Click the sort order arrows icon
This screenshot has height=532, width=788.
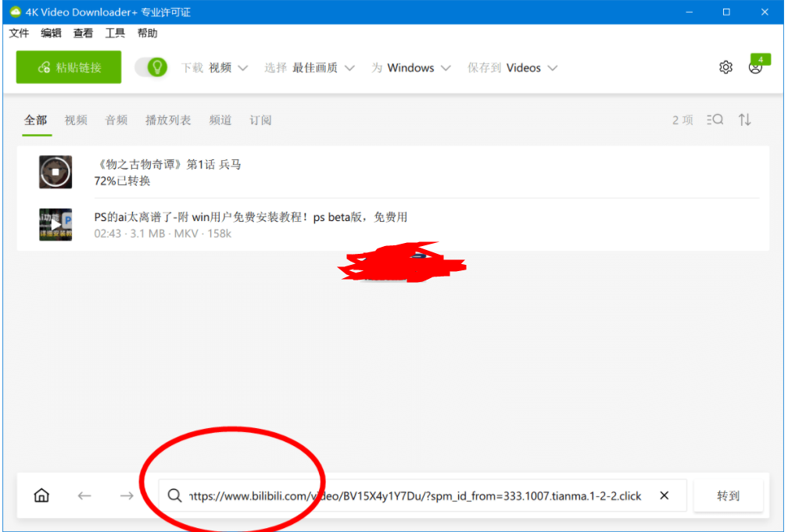745,120
